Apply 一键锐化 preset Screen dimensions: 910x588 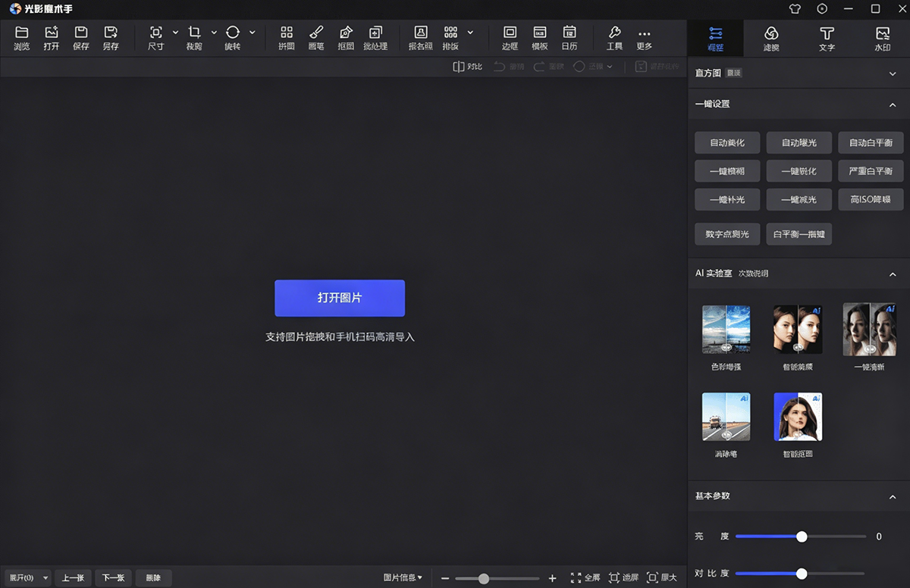pos(799,171)
